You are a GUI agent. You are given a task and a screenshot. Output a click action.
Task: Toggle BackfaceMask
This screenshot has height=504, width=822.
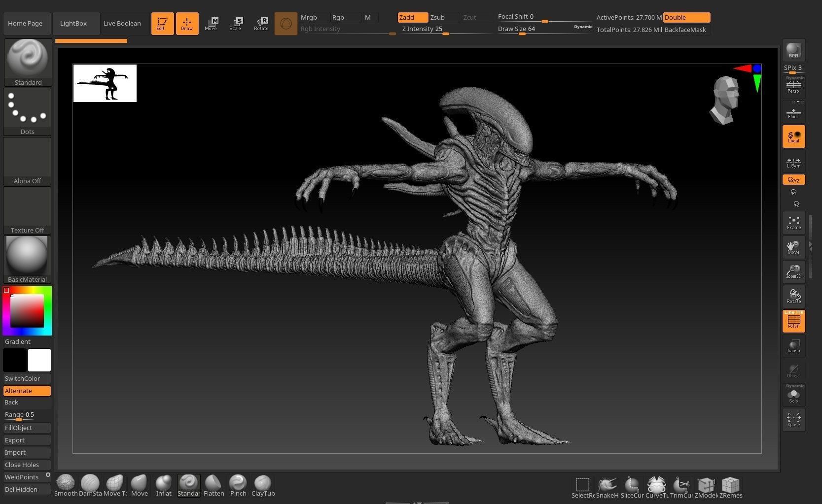[x=686, y=30]
